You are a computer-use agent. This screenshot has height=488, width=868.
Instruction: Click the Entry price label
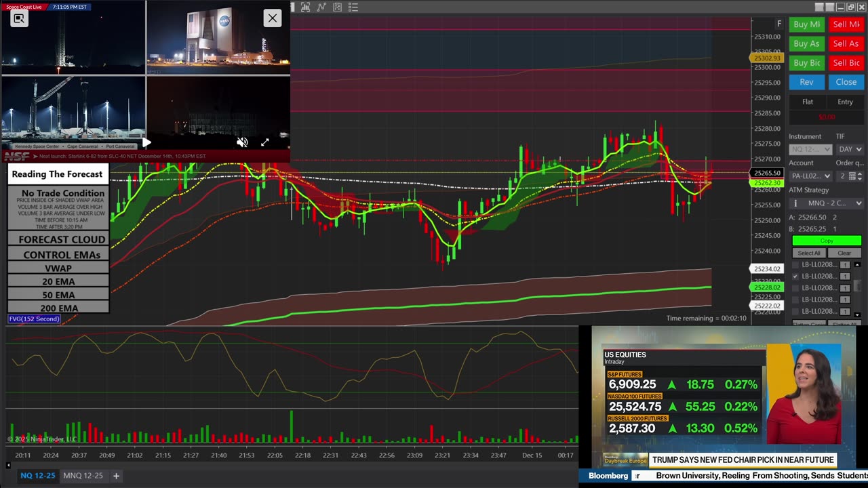coord(845,102)
